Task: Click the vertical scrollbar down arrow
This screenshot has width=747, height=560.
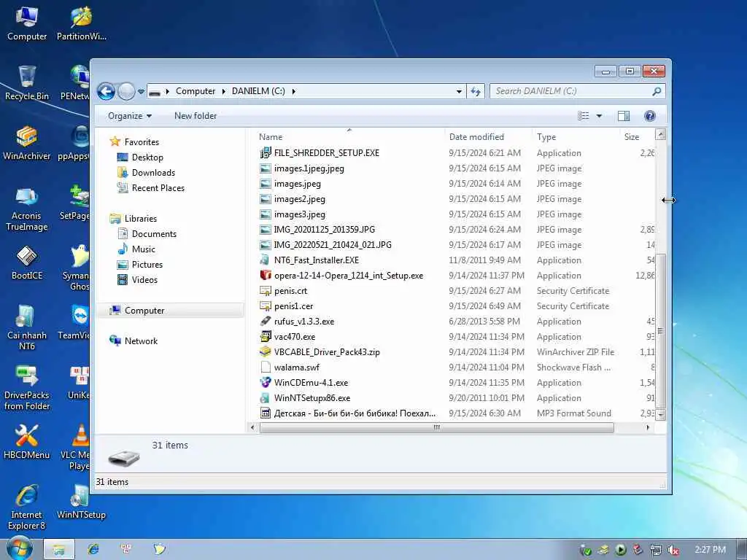Action: coord(660,414)
